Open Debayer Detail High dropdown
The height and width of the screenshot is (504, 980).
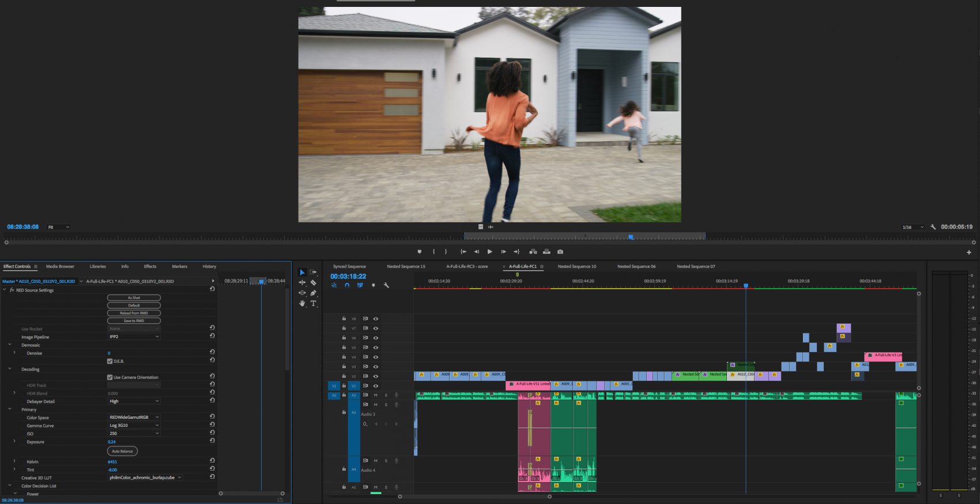pyautogui.click(x=134, y=401)
